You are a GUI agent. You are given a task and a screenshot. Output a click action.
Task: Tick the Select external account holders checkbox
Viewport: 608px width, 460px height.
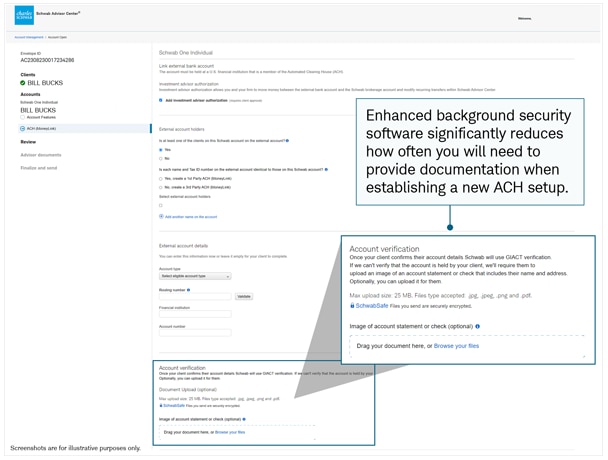click(x=161, y=205)
